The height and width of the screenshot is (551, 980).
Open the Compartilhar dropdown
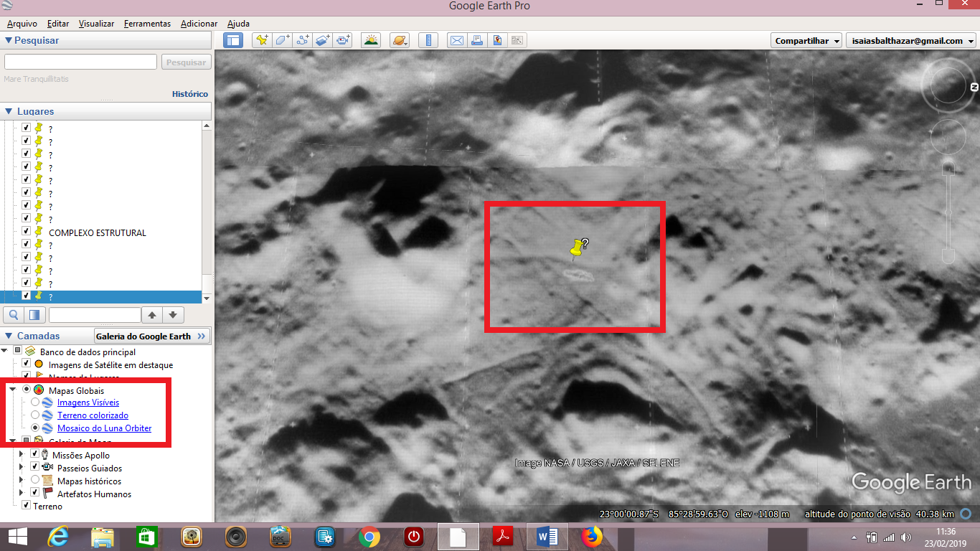tap(807, 41)
